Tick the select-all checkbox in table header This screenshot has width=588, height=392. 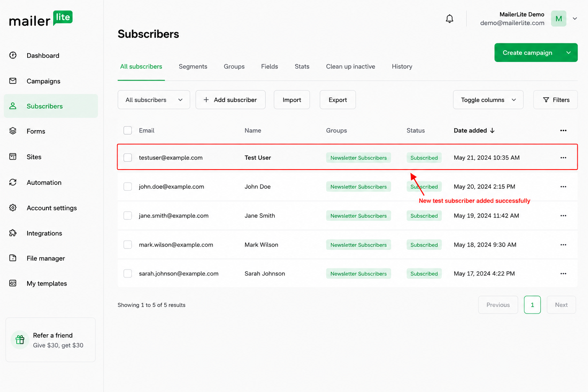pos(128,131)
